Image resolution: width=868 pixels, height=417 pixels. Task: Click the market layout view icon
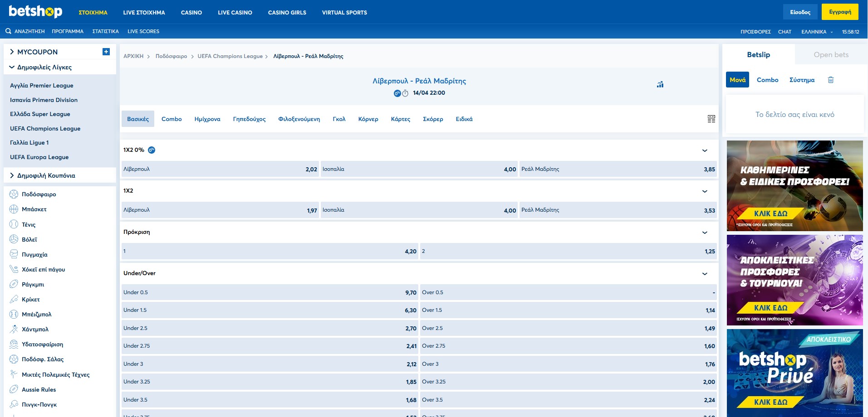click(x=711, y=119)
